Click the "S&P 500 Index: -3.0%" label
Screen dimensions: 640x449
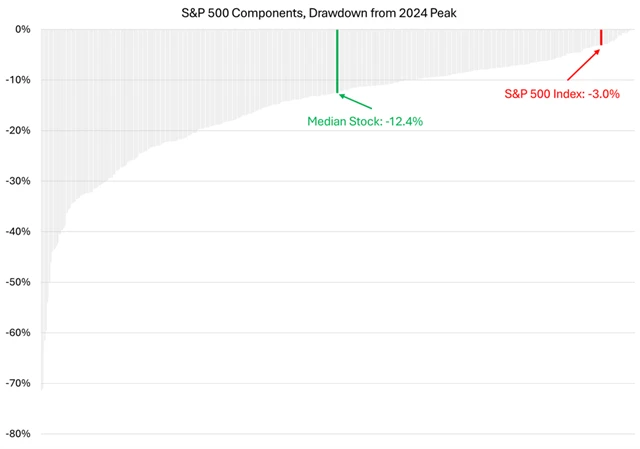coord(561,94)
